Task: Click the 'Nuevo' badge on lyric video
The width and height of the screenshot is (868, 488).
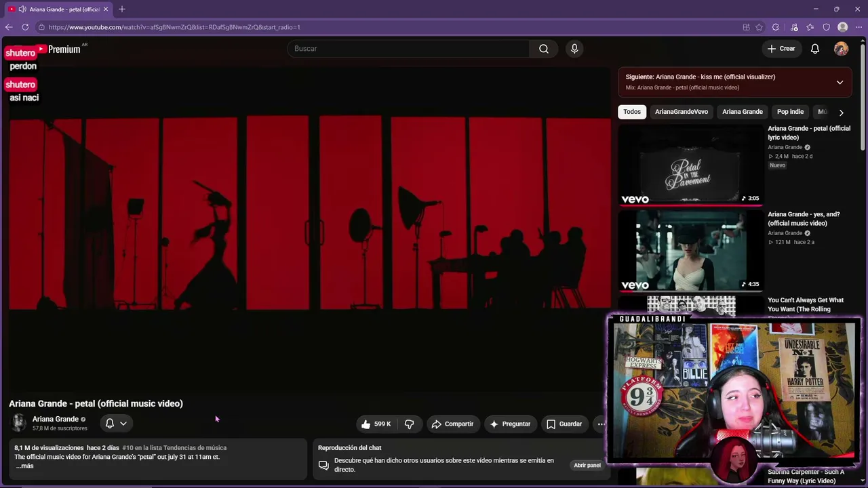Action: pos(777,165)
